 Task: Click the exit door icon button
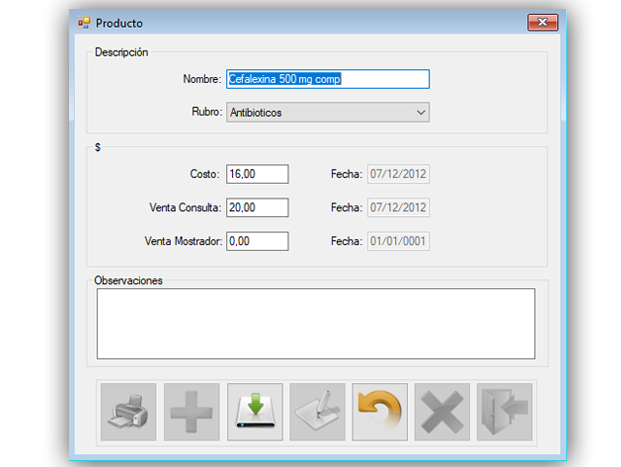click(505, 412)
